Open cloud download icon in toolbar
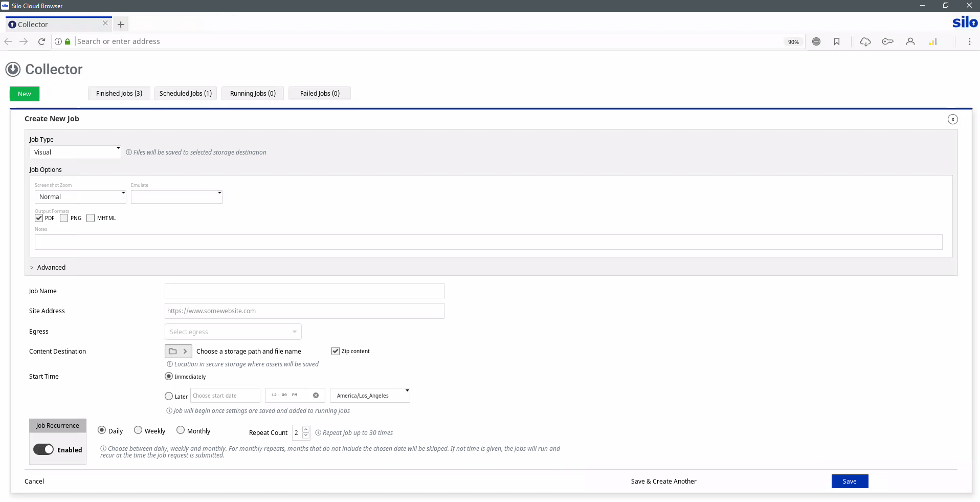The width and height of the screenshot is (980, 502). pyautogui.click(x=865, y=41)
